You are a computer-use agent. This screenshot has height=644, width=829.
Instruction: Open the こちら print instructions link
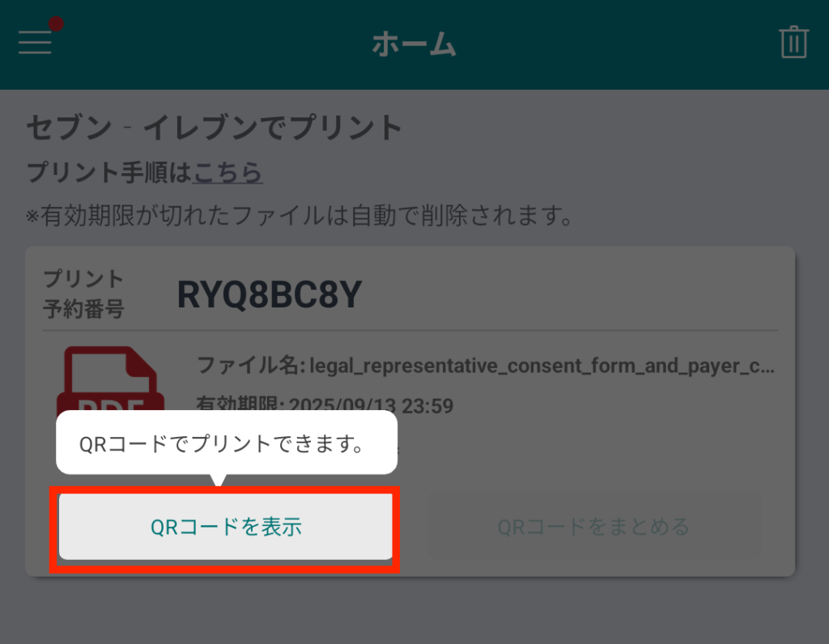coord(227,172)
